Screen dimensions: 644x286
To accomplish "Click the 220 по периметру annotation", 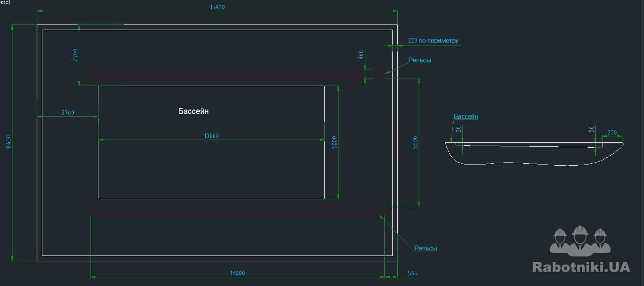I will coord(433,41).
